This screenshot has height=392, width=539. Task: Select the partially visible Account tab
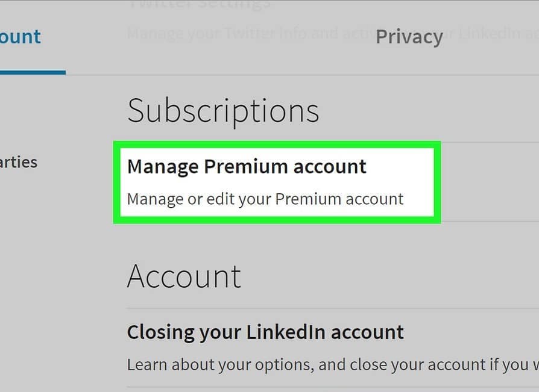[x=20, y=37]
